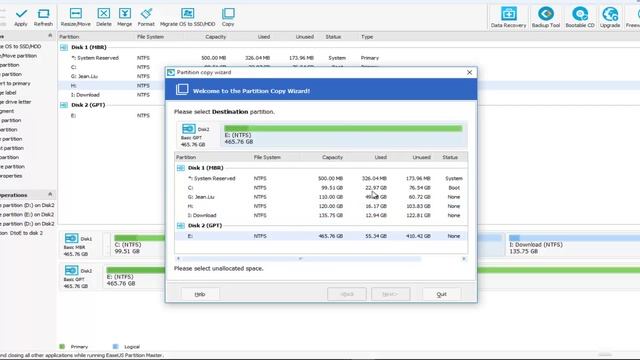
Task: Open the Data Recovery tool
Action: 508,18
